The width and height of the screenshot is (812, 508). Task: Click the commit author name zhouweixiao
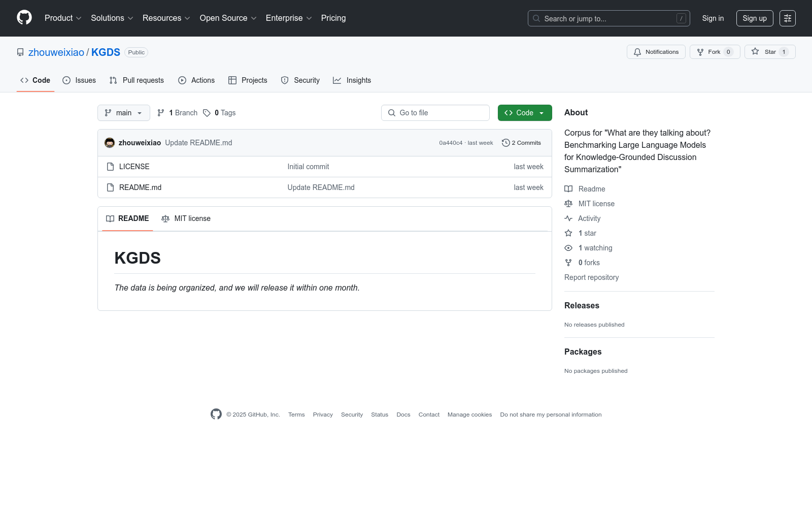click(x=140, y=143)
